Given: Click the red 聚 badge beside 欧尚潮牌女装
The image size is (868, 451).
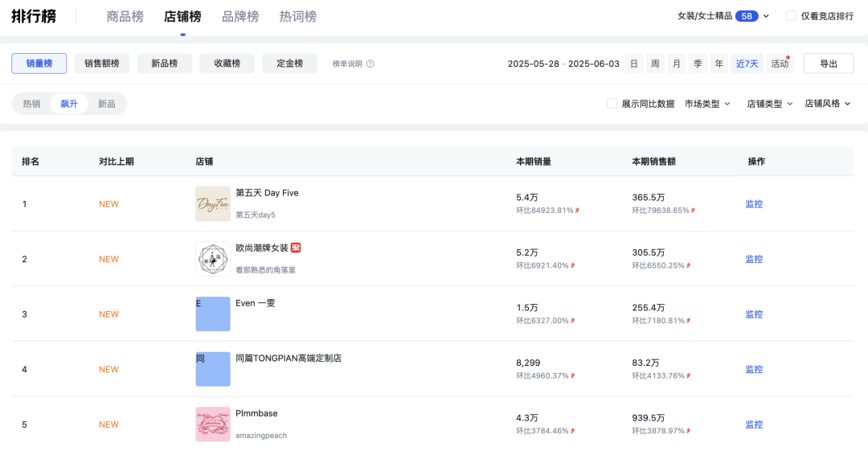Looking at the screenshot, I should pyautogui.click(x=296, y=248).
